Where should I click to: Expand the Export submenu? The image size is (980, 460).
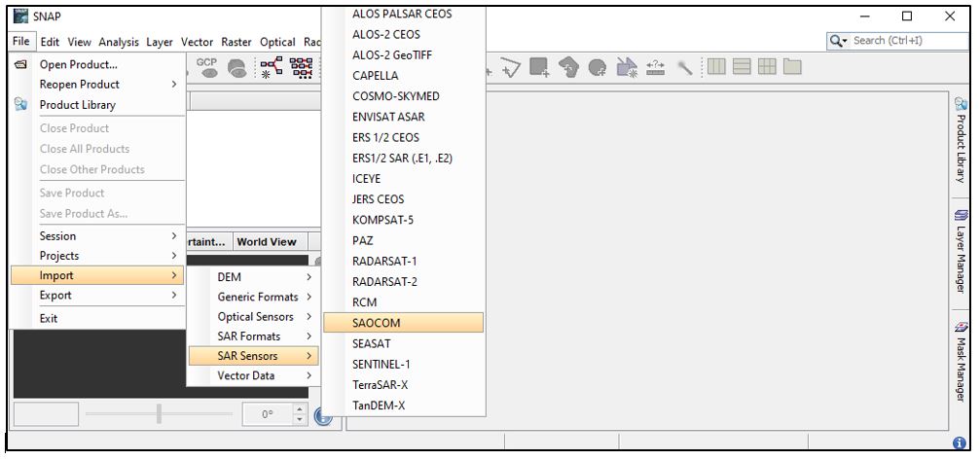coord(98,296)
